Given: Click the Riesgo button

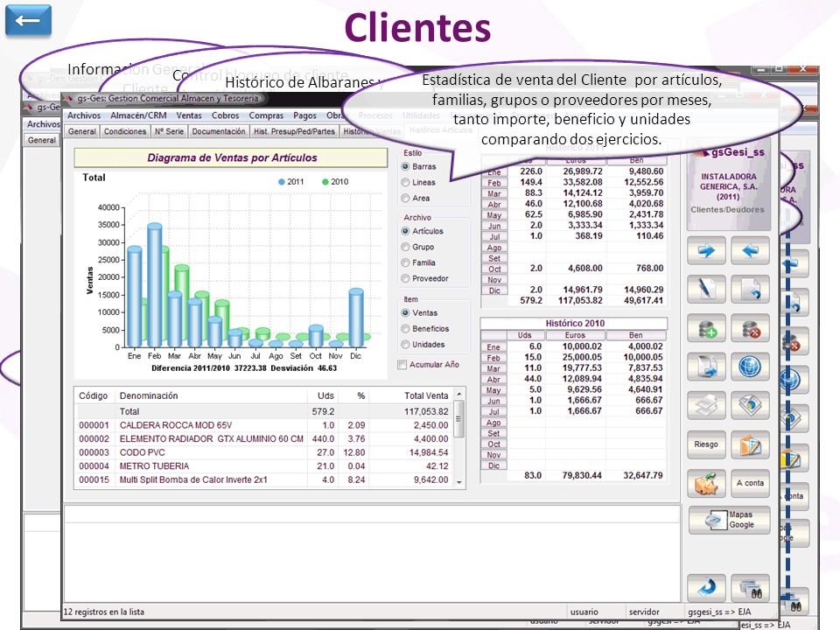Looking at the screenshot, I should [706, 444].
